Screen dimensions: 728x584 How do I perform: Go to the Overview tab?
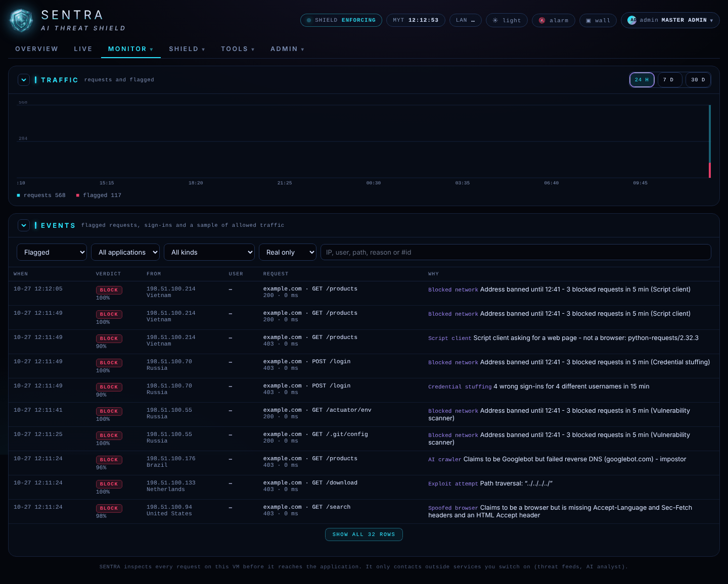pos(36,49)
